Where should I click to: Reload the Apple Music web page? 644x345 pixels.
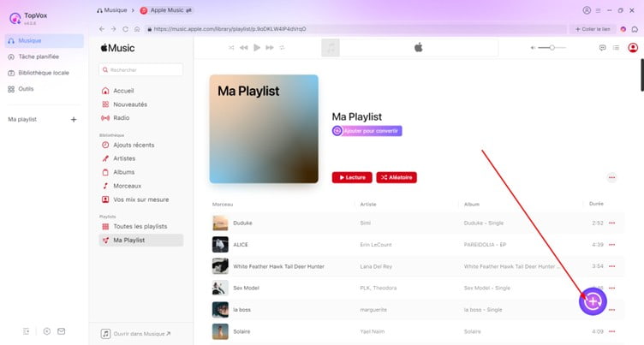125,29
